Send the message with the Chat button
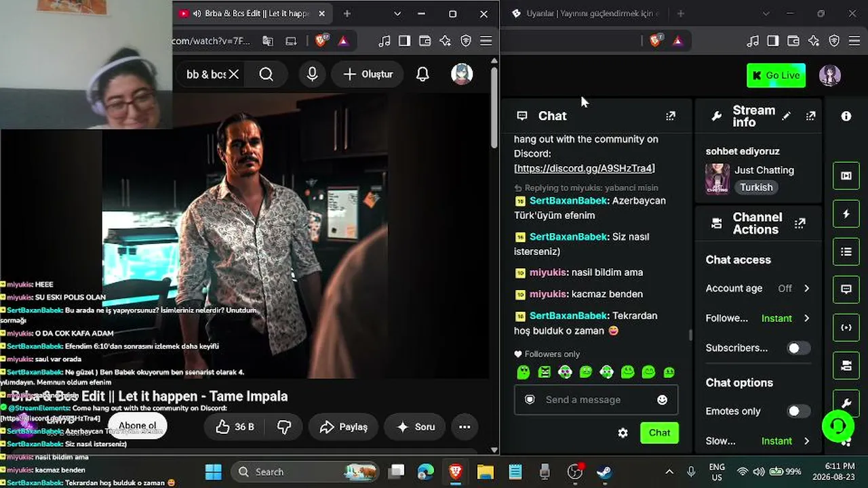The height and width of the screenshot is (488, 868). (x=659, y=432)
